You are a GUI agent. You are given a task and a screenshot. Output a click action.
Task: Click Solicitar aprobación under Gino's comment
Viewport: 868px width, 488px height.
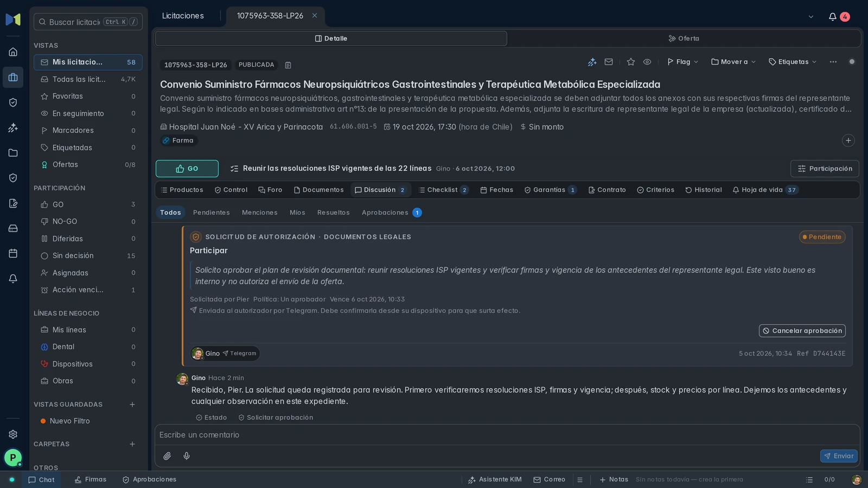point(276,418)
